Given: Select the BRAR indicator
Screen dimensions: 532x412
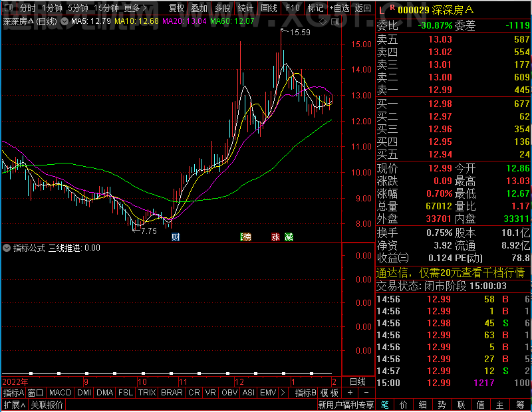Looking at the screenshot, I should 172,393.
